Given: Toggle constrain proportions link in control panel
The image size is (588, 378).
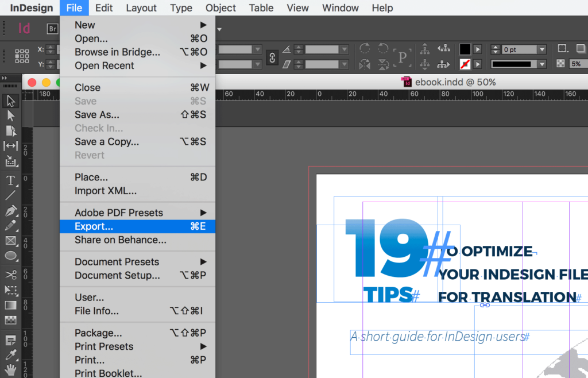Looking at the screenshot, I should point(272,57).
